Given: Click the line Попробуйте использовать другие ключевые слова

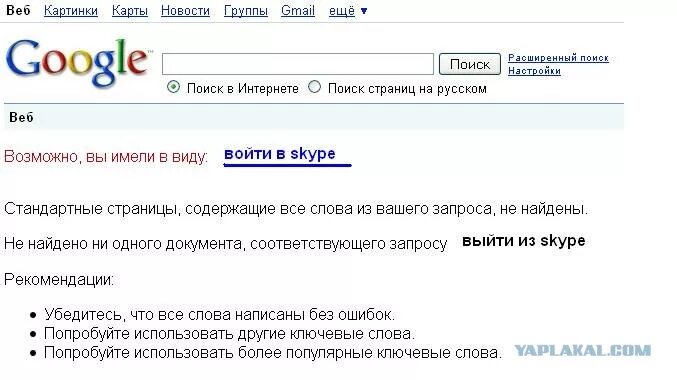Looking at the screenshot, I should tap(229, 334).
